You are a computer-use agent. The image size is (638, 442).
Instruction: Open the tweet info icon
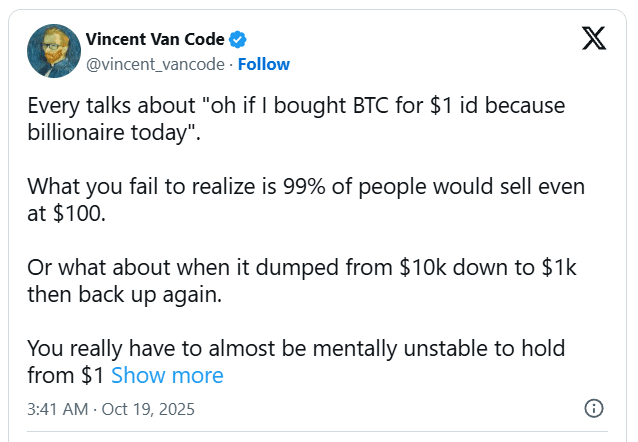click(x=593, y=409)
